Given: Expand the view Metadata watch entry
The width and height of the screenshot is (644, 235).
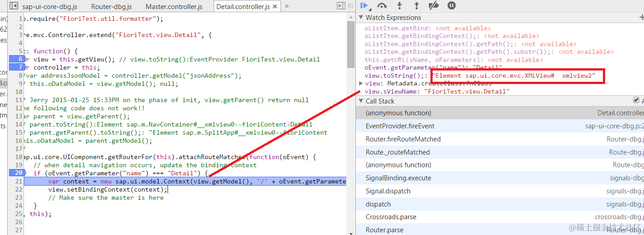Looking at the screenshot, I should pyautogui.click(x=360, y=84).
